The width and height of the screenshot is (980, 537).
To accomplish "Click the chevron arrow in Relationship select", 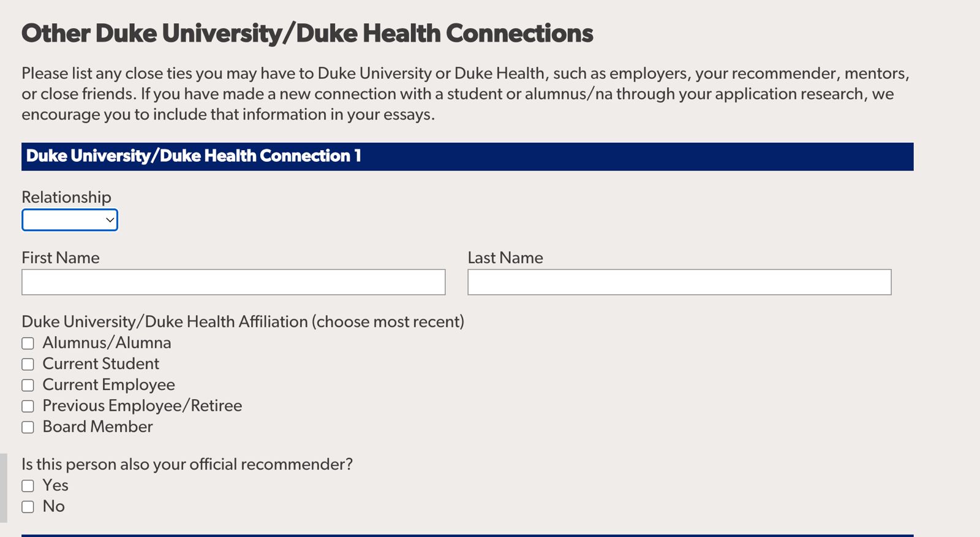I will tap(110, 220).
